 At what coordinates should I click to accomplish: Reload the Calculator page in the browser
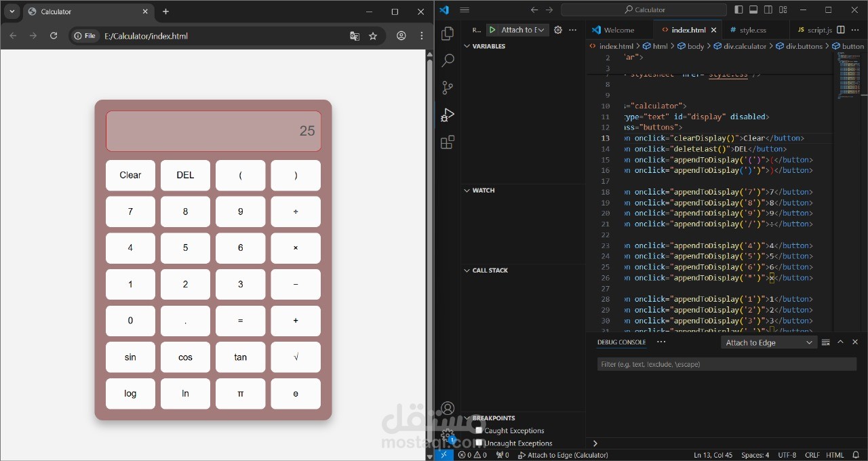pyautogui.click(x=54, y=36)
